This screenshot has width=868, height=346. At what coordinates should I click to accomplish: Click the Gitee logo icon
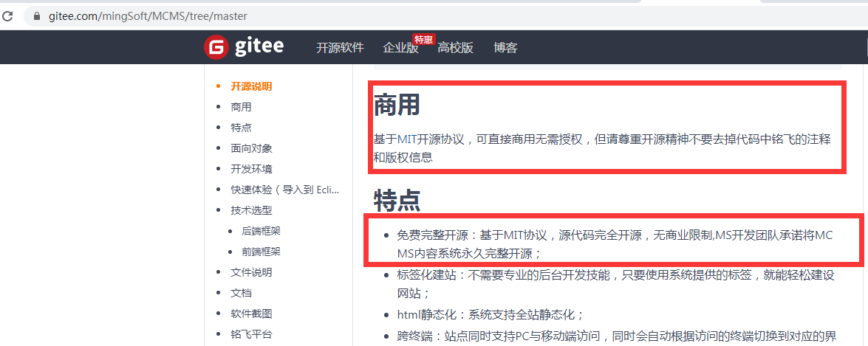click(216, 47)
